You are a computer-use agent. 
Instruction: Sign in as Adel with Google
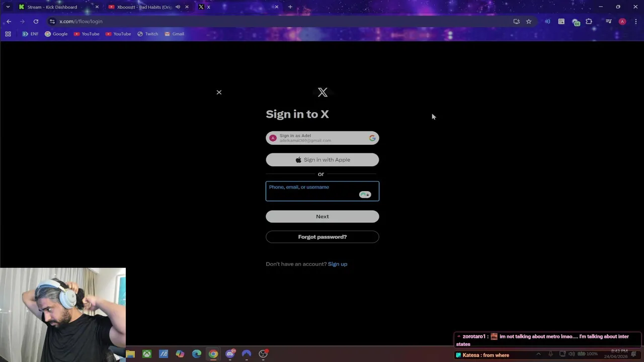pyautogui.click(x=323, y=138)
